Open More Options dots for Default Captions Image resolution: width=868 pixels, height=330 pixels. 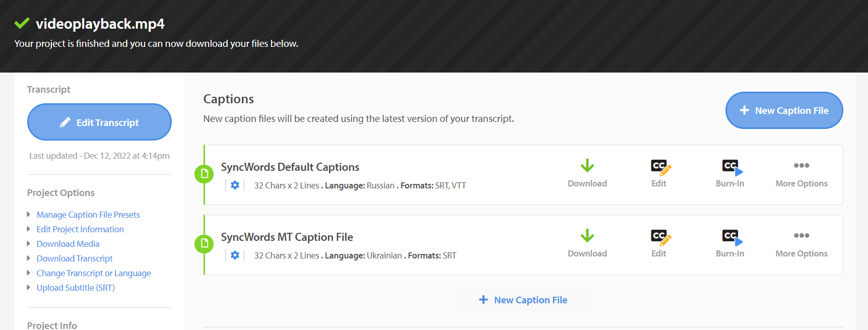[802, 165]
